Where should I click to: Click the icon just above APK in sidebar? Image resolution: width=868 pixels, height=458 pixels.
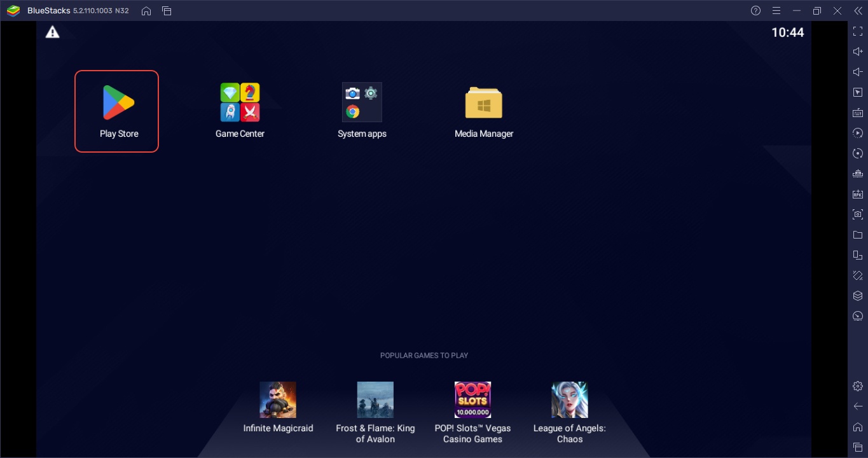pyautogui.click(x=858, y=174)
